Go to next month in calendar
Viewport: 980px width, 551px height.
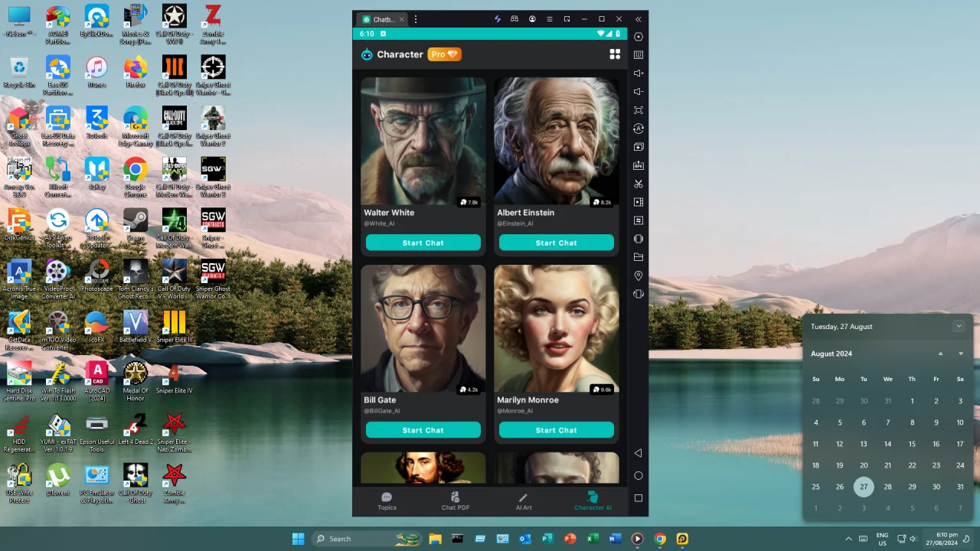pyautogui.click(x=961, y=354)
